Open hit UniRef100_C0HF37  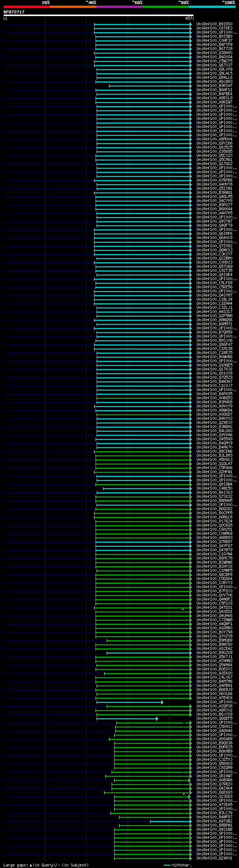(214, 41)
